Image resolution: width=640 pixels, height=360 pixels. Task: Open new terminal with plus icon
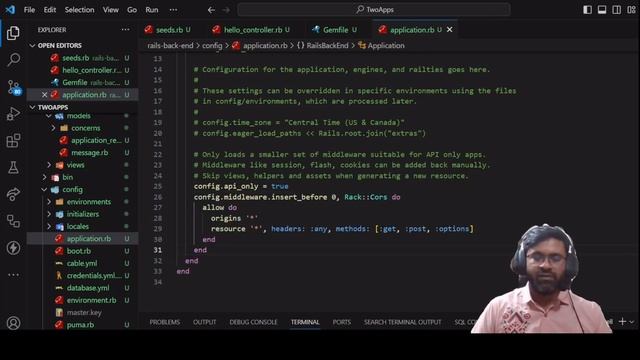click(622, 322)
